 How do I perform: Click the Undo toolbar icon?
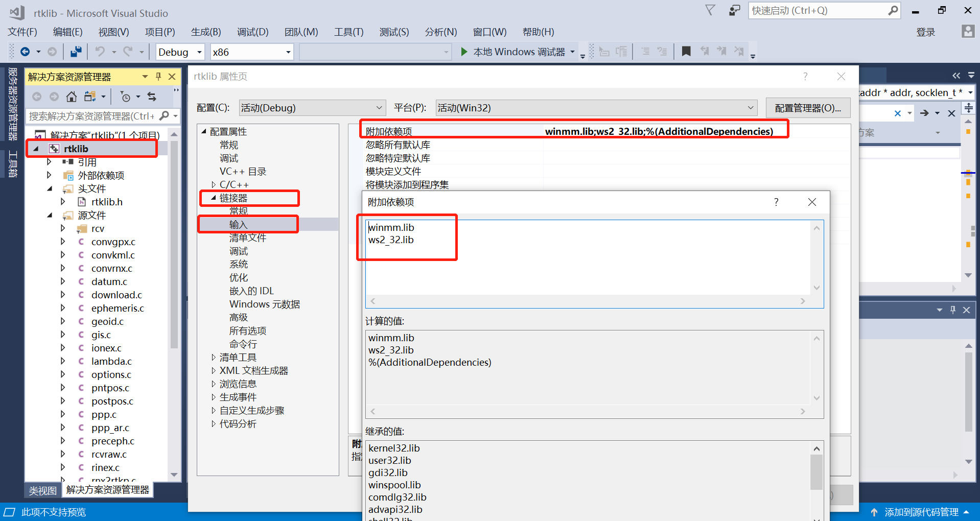tap(100, 52)
